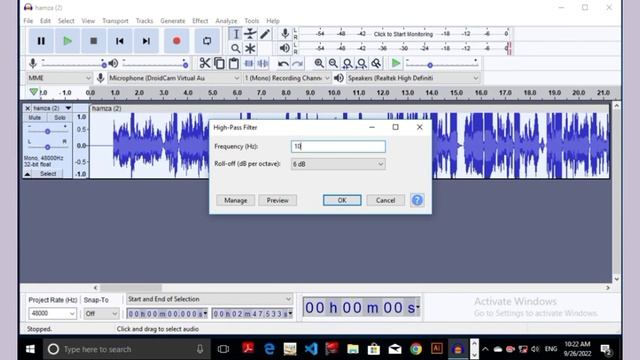Close the hamza track with X
The image size is (640, 360).
27,108
